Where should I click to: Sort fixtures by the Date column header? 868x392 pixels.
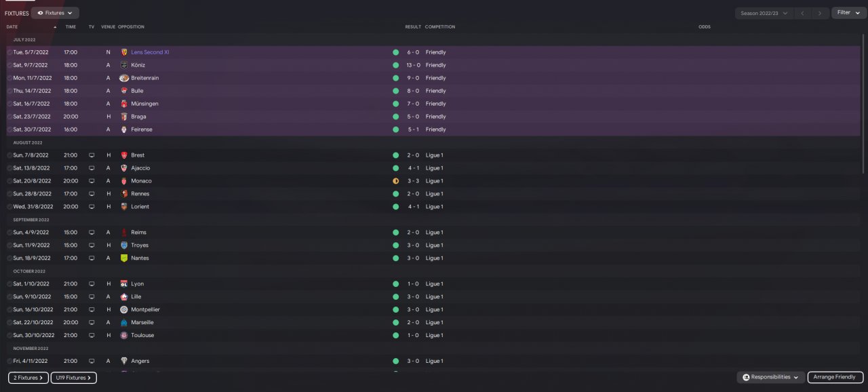point(12,27)
